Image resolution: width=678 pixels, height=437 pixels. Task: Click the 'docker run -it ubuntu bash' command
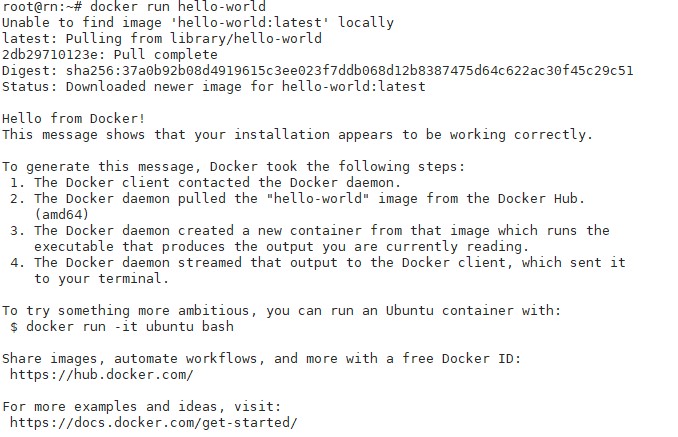(x=130, y=327)
